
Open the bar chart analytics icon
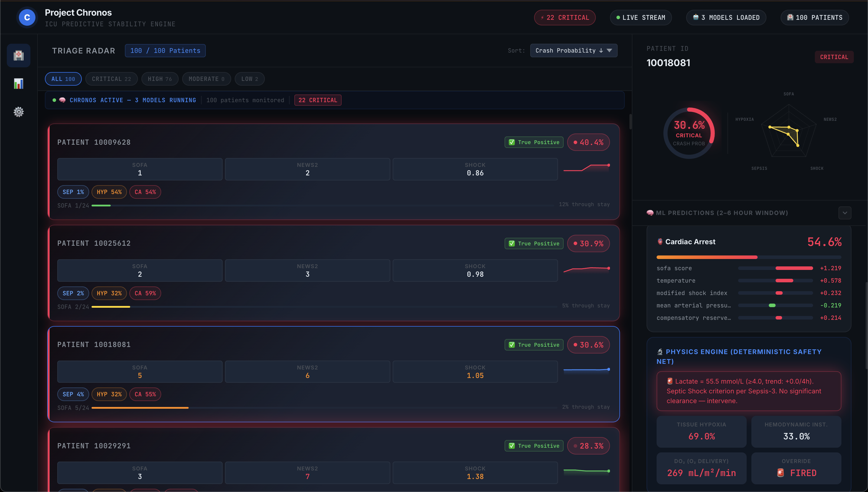coord(19,84)
